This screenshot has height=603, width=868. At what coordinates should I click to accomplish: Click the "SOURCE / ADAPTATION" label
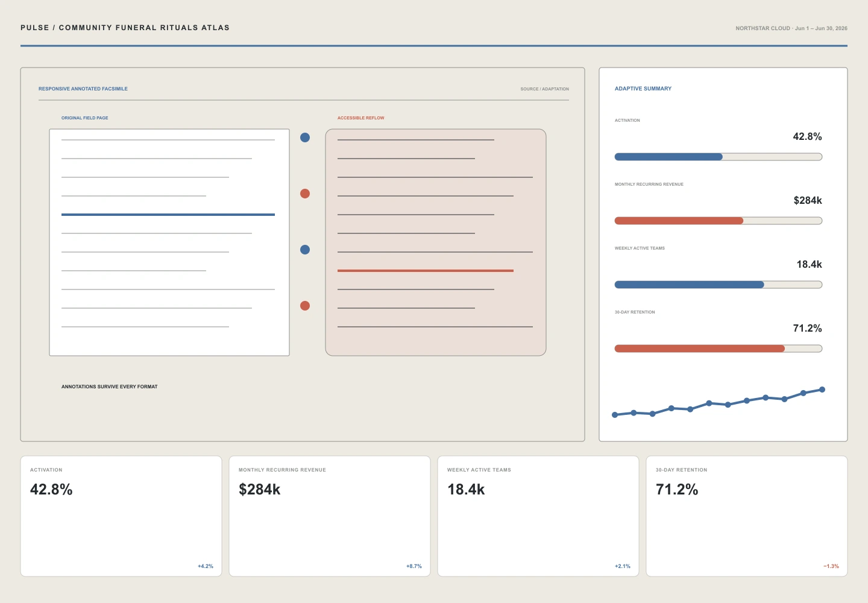(x=545, y=89)
